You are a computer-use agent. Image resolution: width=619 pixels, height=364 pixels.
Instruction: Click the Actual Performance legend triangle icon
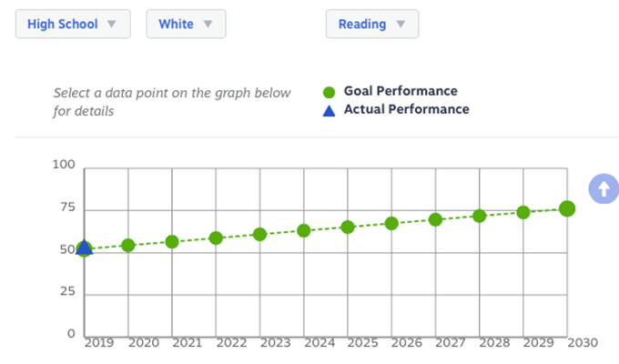pyautogui.click(x=329, y=111)
